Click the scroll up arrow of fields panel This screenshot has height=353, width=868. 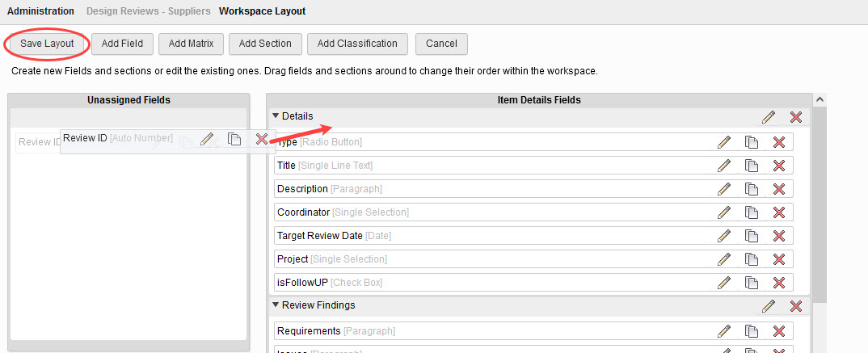pyautogui.click(x=820, y=99)
